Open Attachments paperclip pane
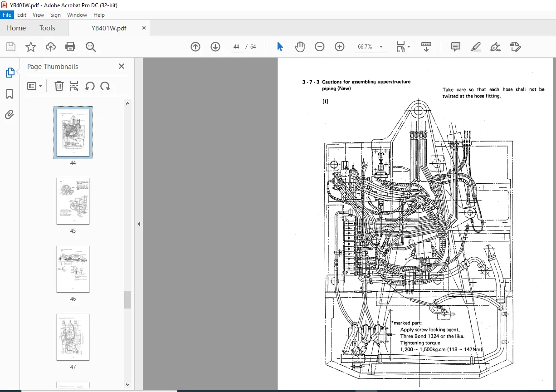The image size is (556, 392). tap(10, 114)
